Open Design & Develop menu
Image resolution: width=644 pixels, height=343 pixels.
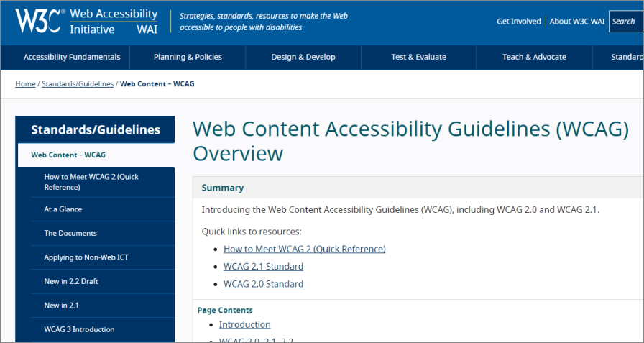[303, 57]
